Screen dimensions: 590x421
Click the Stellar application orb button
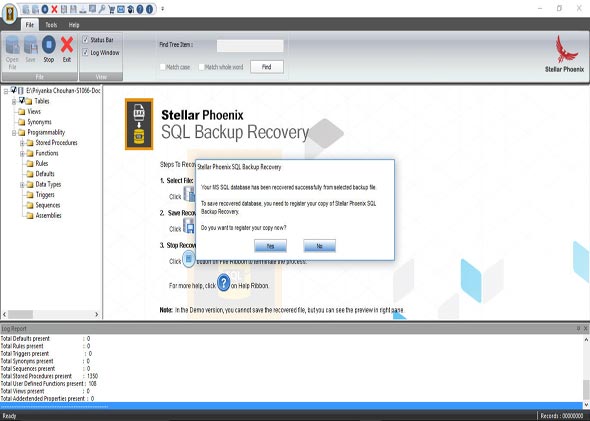(x=9, y=14)
